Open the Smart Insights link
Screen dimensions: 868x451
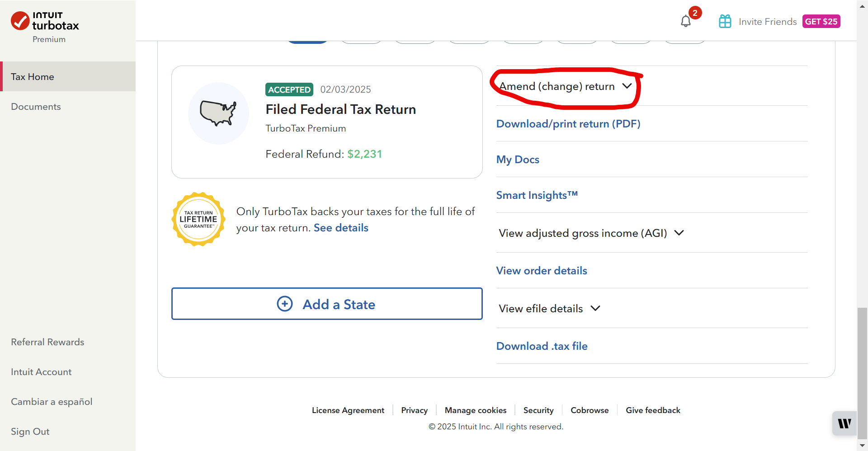point(537,195)
